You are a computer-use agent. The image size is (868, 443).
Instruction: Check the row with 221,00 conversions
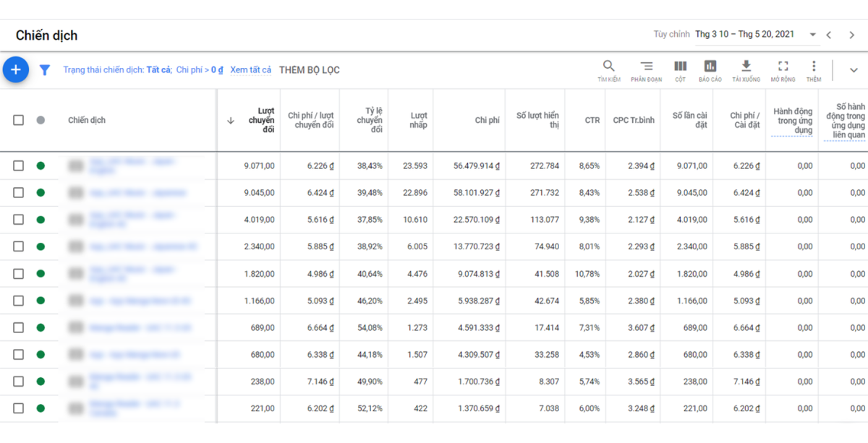tap(19, 408)
